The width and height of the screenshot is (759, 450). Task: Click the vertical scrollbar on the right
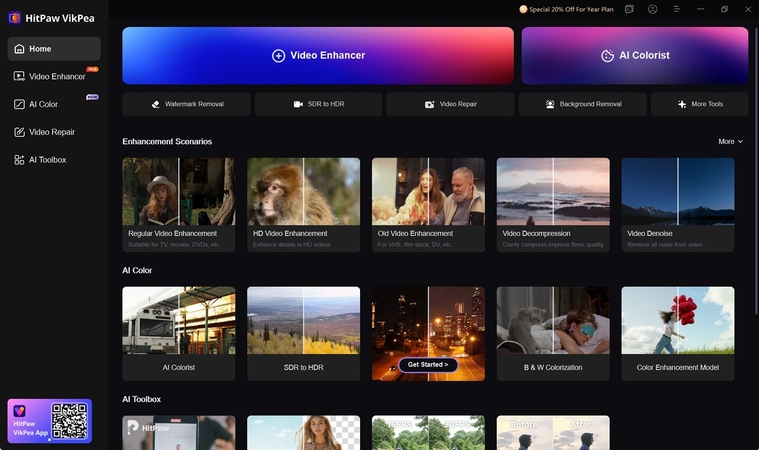[756, 169]
